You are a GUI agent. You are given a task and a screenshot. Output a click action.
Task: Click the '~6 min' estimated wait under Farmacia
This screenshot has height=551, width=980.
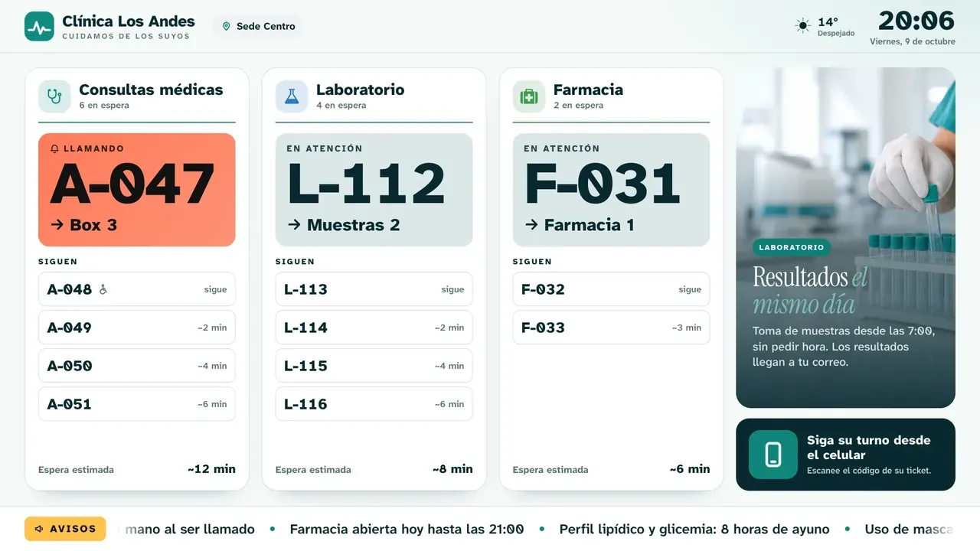[x=690, y=469]
